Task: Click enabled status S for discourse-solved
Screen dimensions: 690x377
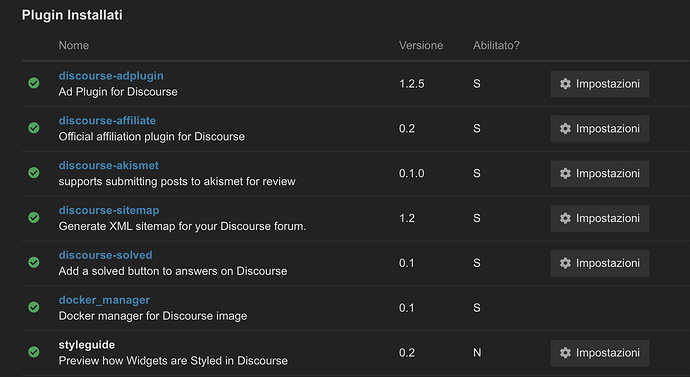Action: [x=477, y=264]
